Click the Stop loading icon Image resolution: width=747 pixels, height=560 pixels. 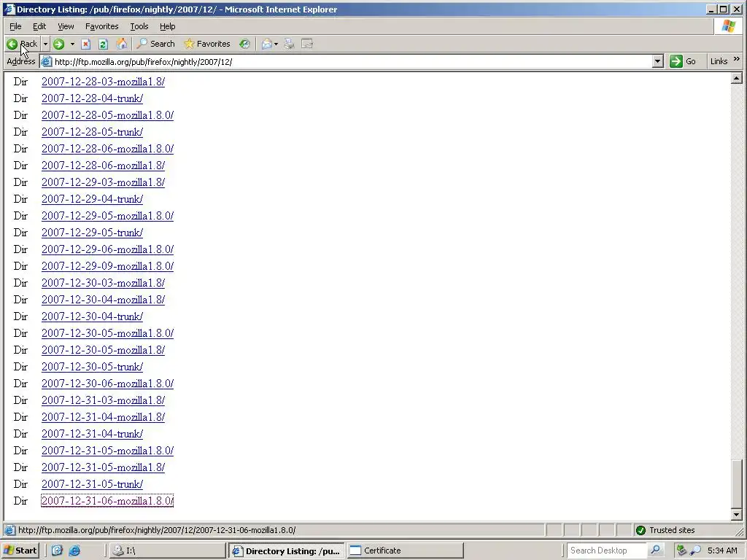click(x=86, y=44)
